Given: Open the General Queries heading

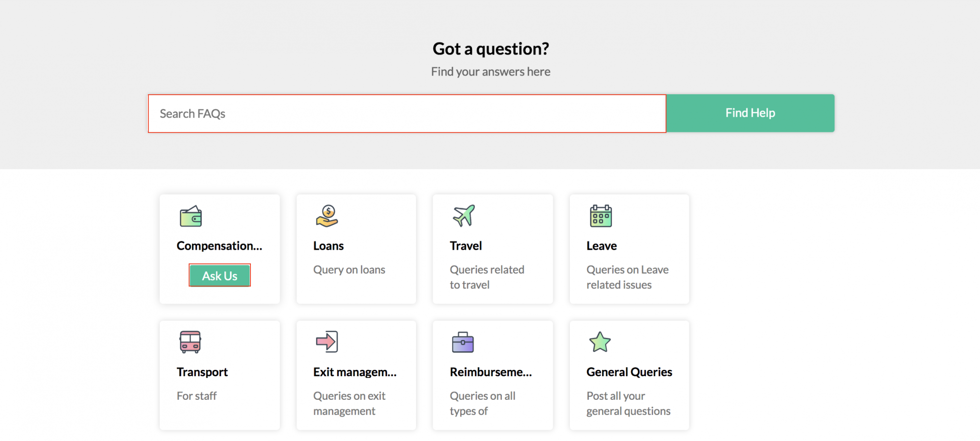Looking at the screenshot, I should tap(629, 372).
